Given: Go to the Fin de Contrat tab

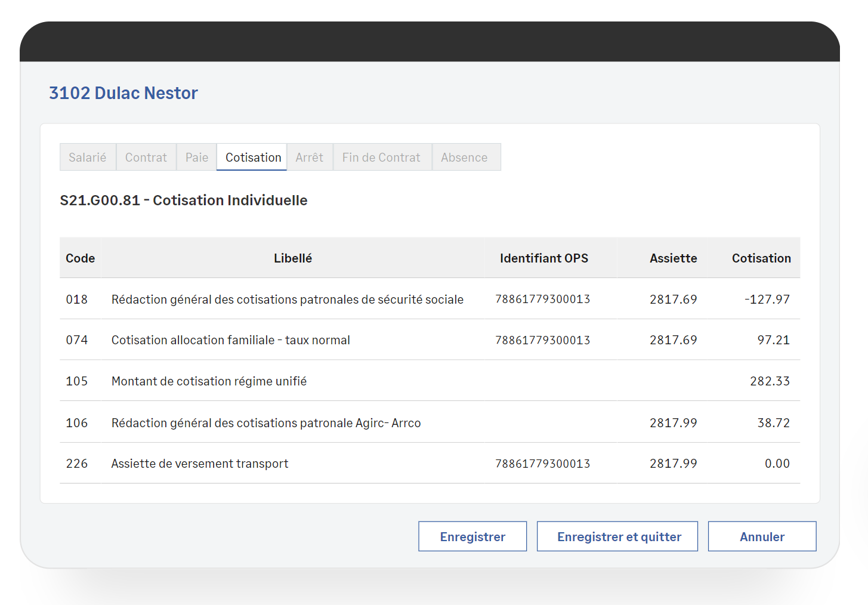Looking at the screenshot, I should [382, 158].
